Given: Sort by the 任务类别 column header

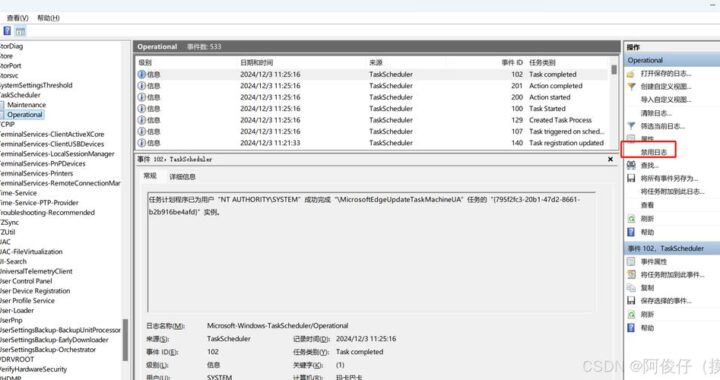Looking at the screenshot, I should (x=542, y=62).
